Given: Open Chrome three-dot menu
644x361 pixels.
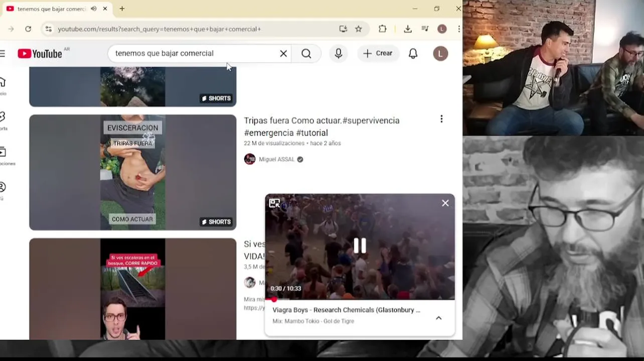Looking at the screenshot, I should (459, 29).
